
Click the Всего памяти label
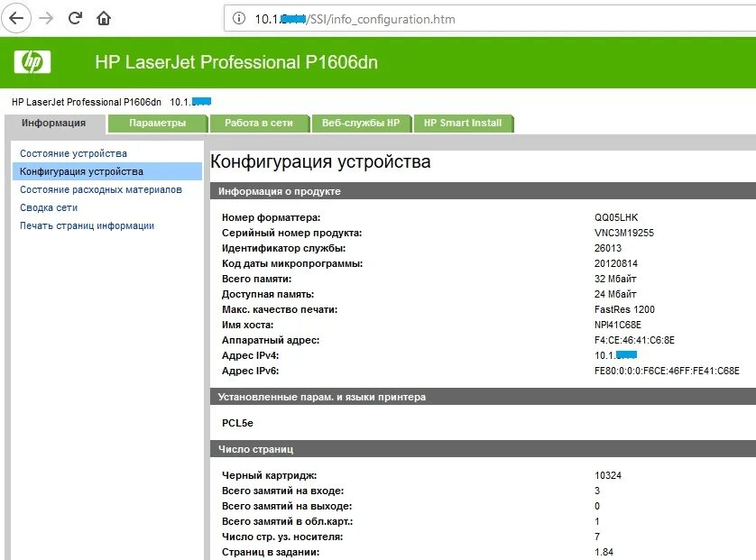tap(256, 279)
